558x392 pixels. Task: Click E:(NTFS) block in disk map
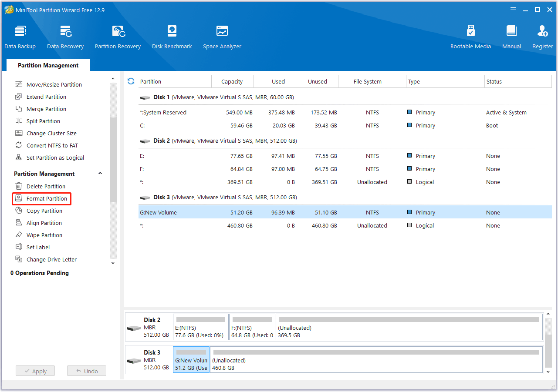tap(201, 327)
